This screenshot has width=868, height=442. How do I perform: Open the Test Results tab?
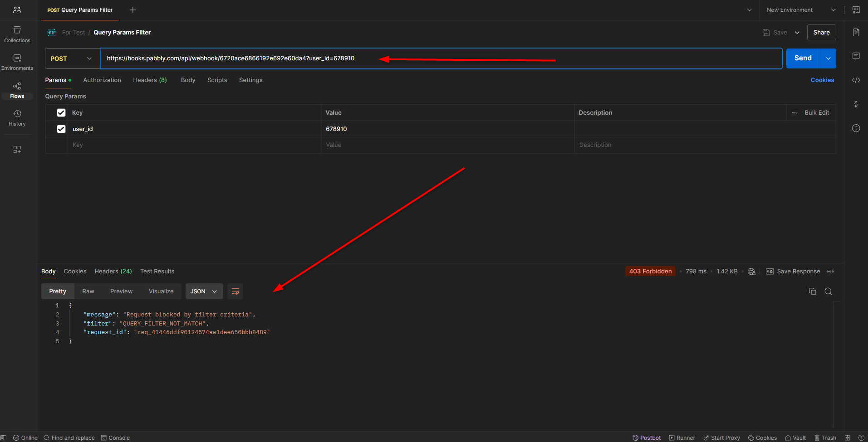[157, 272]
